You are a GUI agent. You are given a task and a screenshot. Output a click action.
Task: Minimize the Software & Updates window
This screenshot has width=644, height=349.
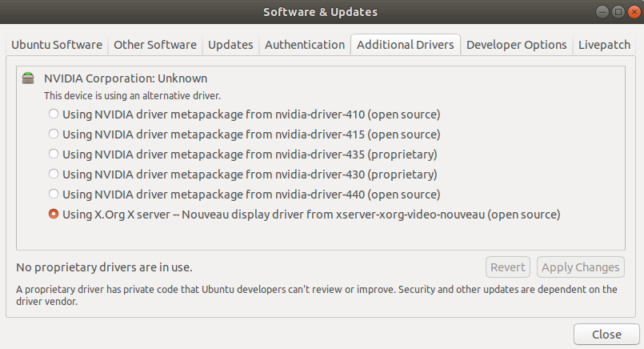pyautogui.click(x=602, y=12)
